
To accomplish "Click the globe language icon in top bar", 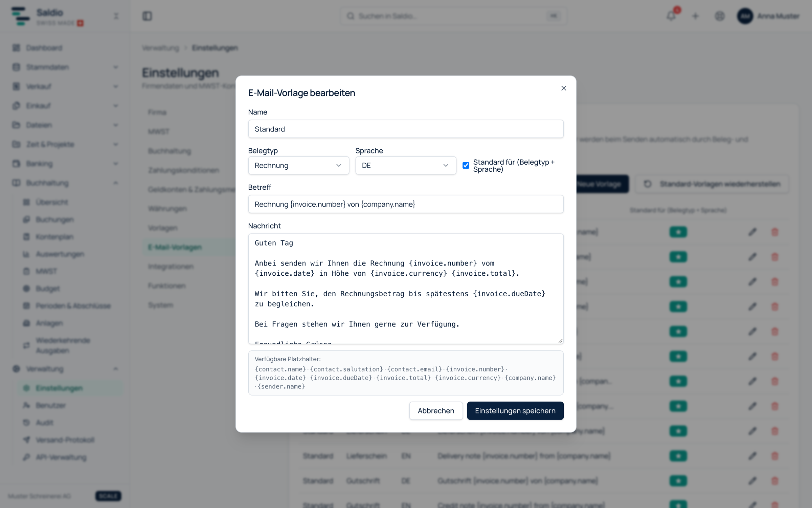I will [720, 16].
